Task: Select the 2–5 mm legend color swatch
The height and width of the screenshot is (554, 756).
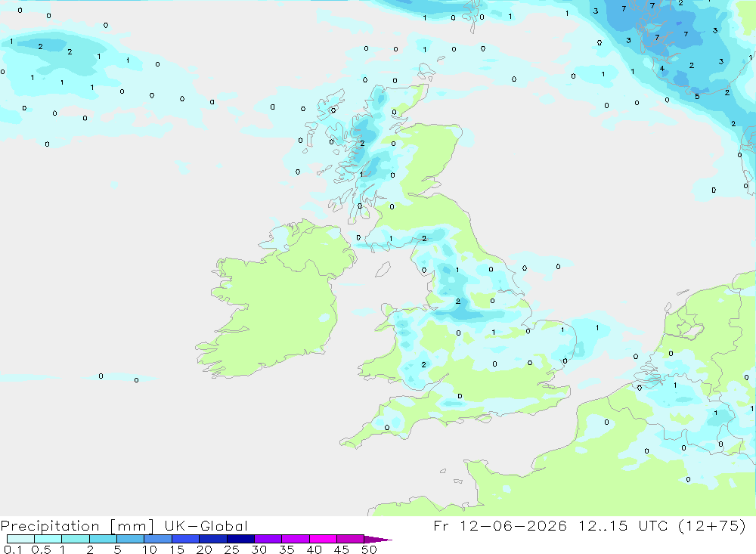Action: 103,539
